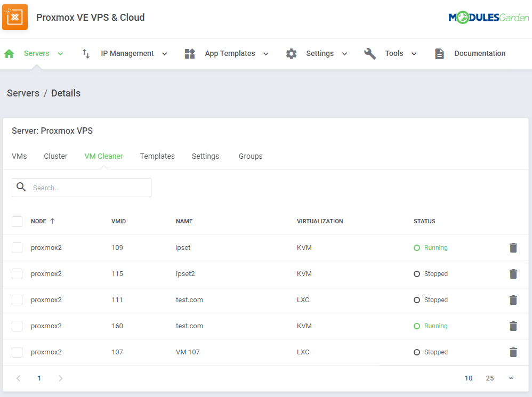Viewport: 532px width, 397px height.
Task: Sort by the NAME column header
Action: click(x=184, y=221)
